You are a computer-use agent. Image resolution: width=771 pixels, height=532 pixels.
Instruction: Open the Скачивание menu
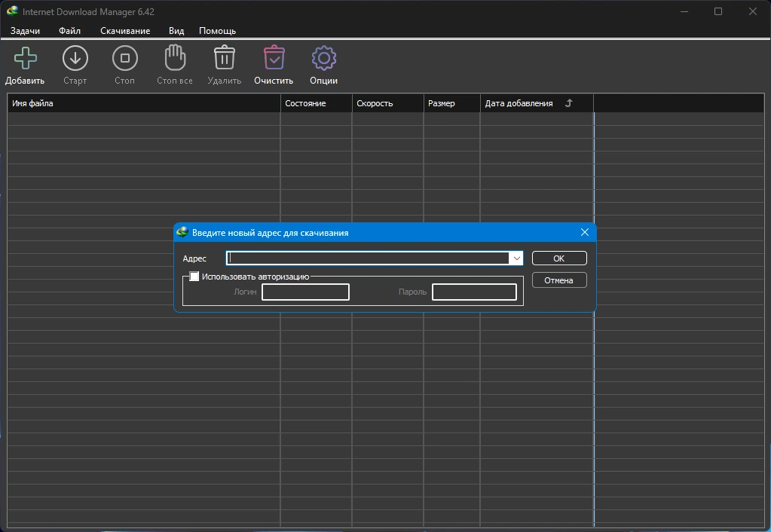point(125,30)
